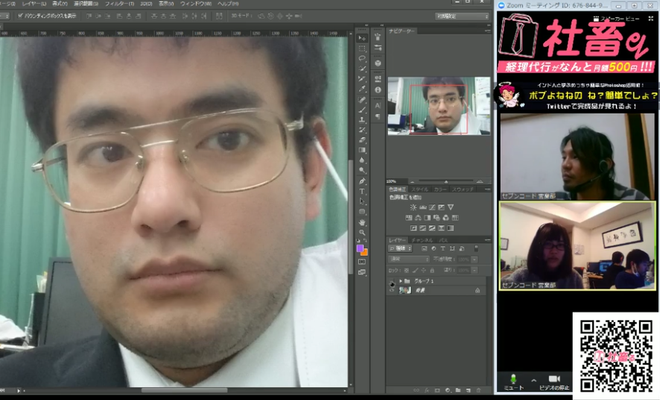Switch to the Styles panel tab
This screenshot has width=660, height=400.
coord(420,188)
